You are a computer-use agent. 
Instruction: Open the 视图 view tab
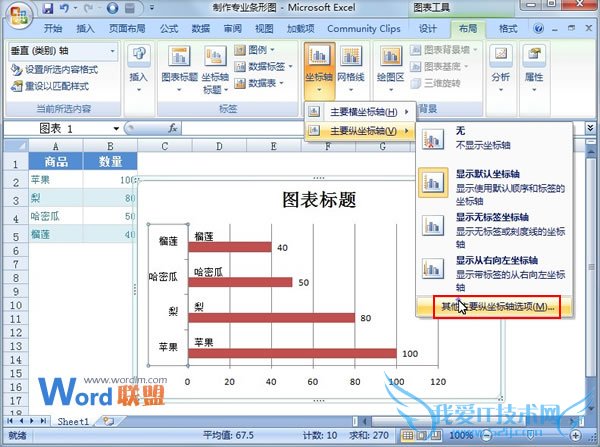tap(264, 28)
